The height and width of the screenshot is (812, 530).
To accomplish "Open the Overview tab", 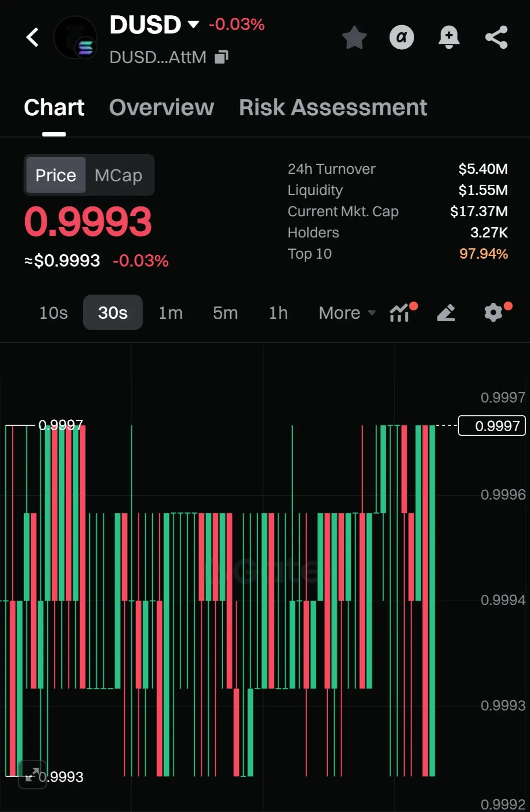I will (162, 107).
